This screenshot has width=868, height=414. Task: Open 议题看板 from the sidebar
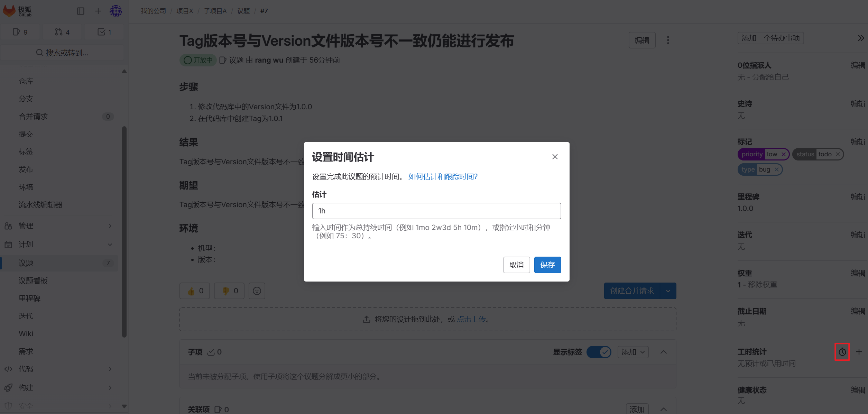coord(33,280)
